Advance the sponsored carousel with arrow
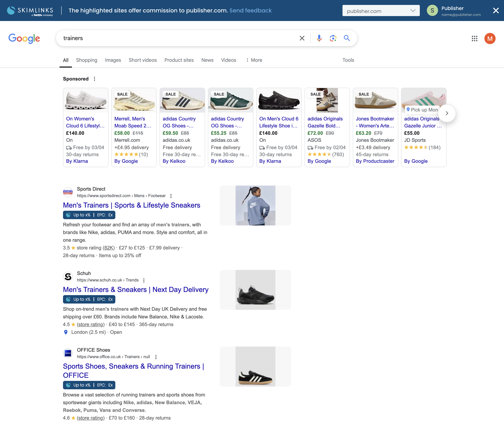 click(x=447, y=113)
